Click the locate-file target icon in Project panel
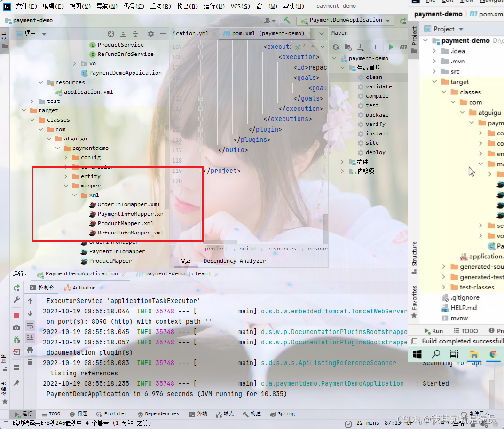Screen dimensions: 504x429 coord(111,34)
